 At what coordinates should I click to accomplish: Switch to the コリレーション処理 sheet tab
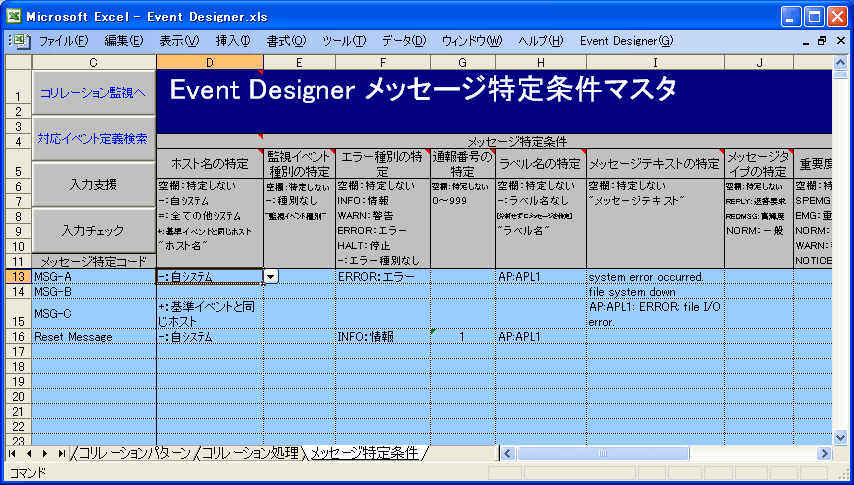[249, 454]
